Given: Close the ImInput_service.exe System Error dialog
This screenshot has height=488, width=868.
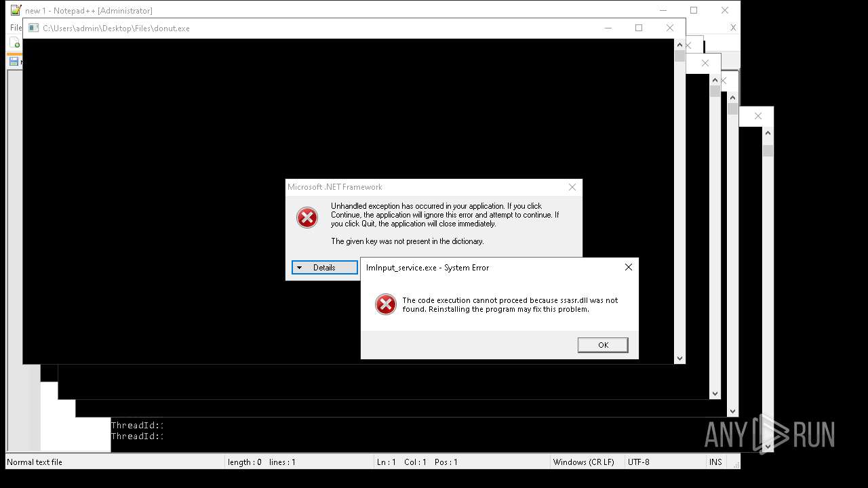Looking at the screenshot, I should tap(629, 267).
